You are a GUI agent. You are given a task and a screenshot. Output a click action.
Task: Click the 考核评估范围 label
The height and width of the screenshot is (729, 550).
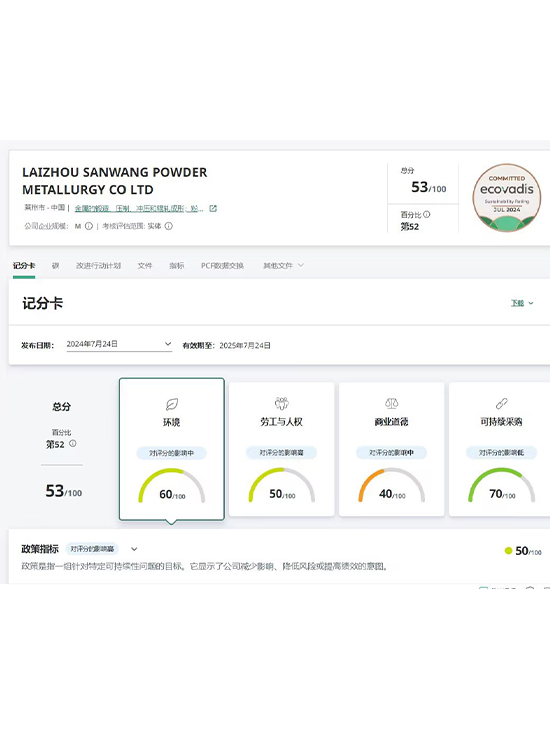click(124, 226)
